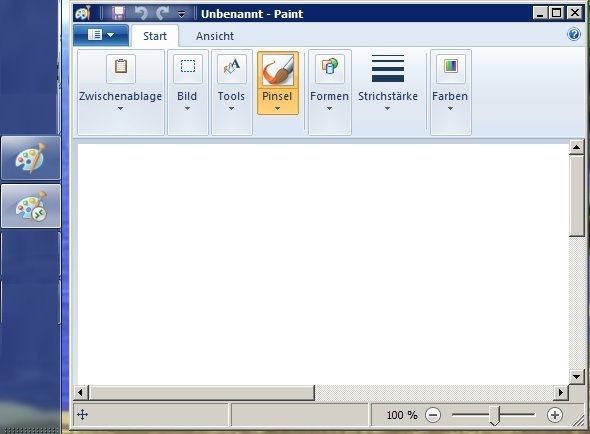This screenshot has height=434, width=590.
Task: Click the vertical scrollbar down arrow
Action: click(576, 376)
